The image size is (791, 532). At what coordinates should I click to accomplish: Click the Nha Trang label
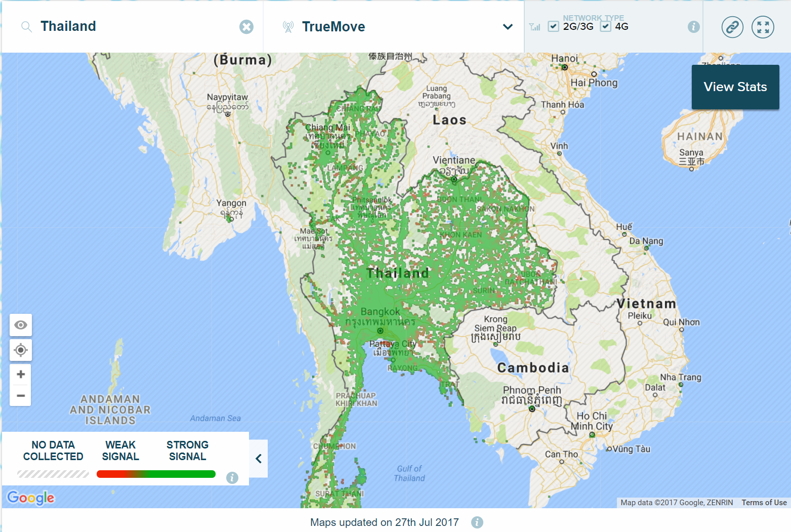coord(681,377)
